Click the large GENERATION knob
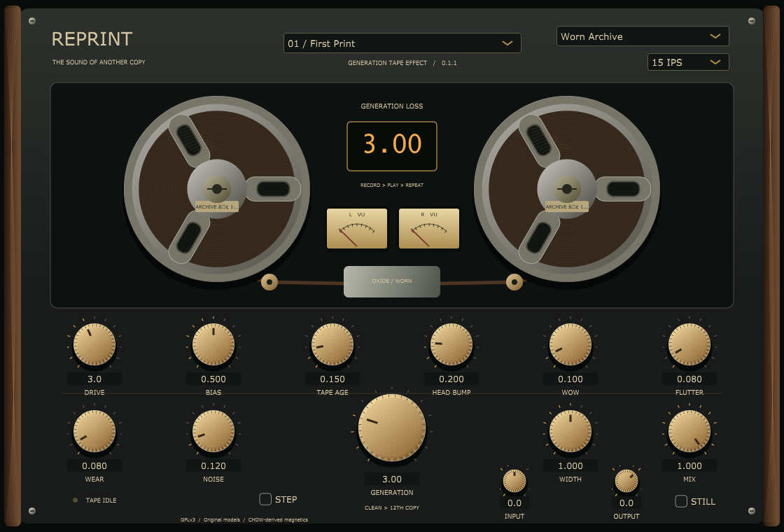 (392, 428)
